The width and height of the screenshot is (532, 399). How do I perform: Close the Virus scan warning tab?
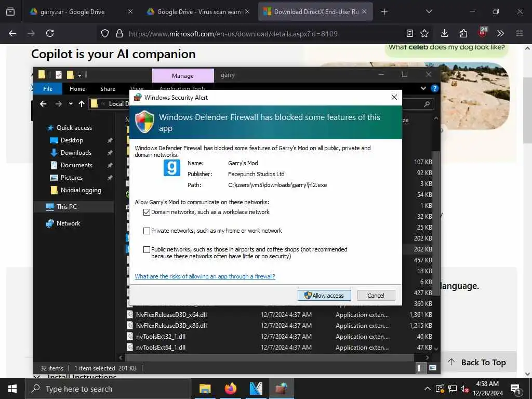click(x=247, y=11)
